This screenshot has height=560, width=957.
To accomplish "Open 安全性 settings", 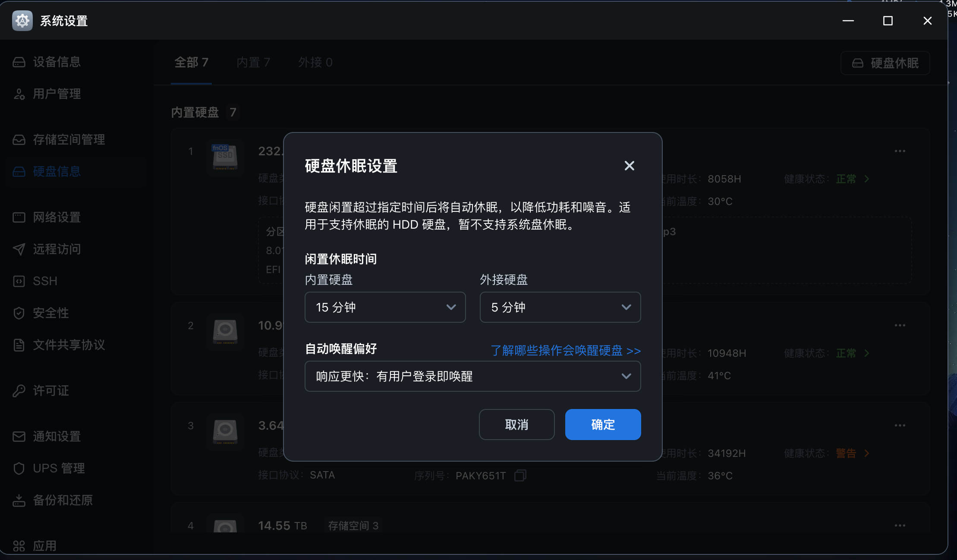I will [50, 313].
